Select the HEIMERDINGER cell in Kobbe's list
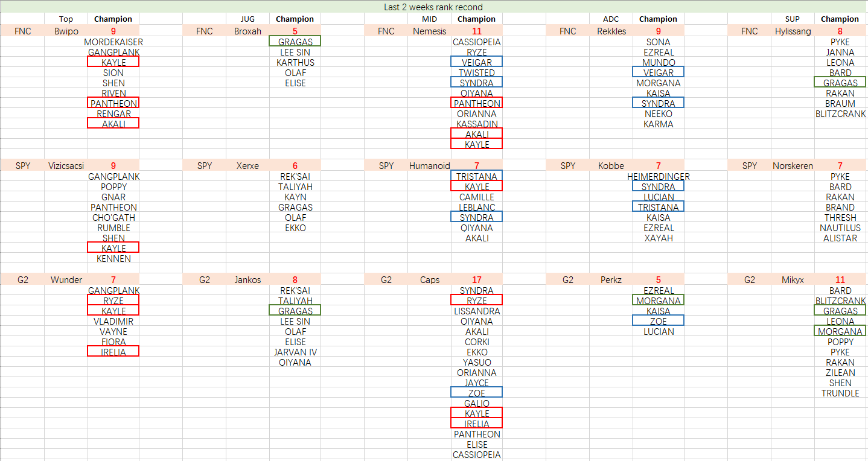Image resolution: width=868 pixels, height=461 pixels. click(659, 177)
